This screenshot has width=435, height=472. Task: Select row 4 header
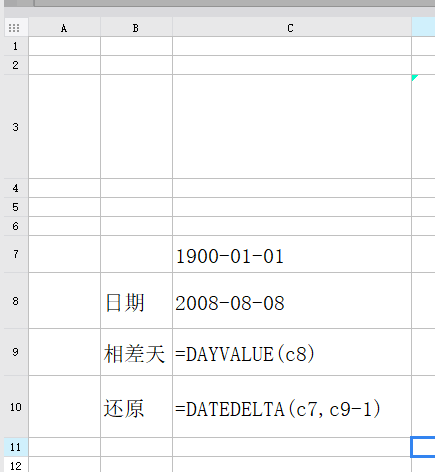[16, 188]
